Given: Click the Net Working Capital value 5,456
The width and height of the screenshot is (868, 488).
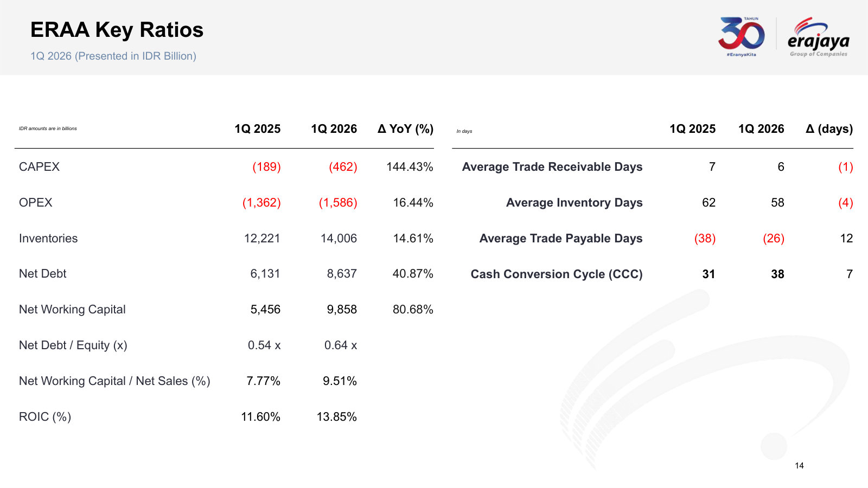Looking at the screenshot, I should pyautogui.click(x=265, y=310).
